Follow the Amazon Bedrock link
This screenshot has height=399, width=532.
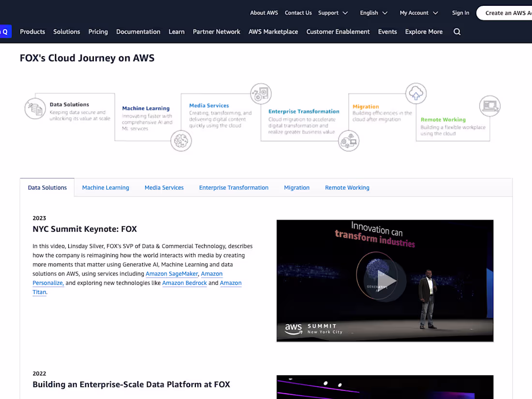pyautogui.click(x=184, y=283)
